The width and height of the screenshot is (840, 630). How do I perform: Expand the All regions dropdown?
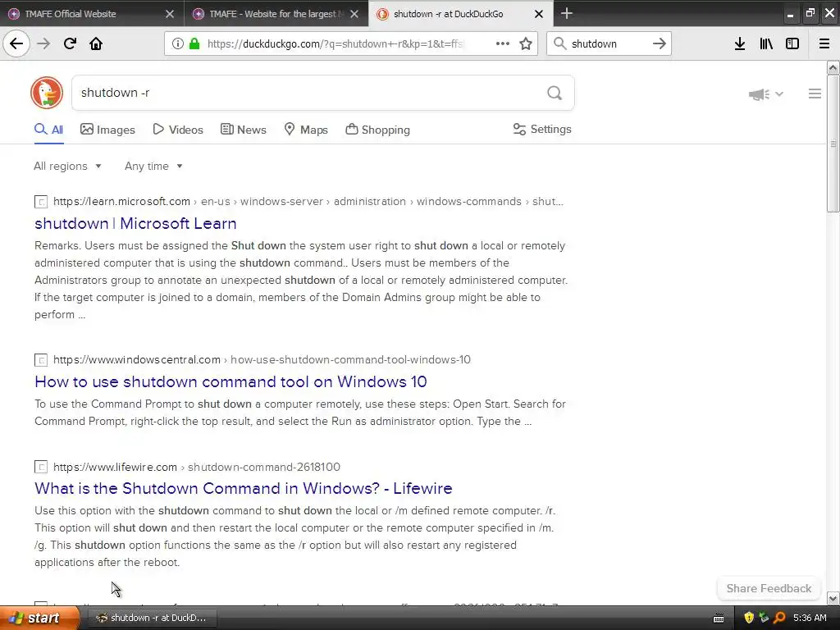pyautogui.click(x=67, y=166)
